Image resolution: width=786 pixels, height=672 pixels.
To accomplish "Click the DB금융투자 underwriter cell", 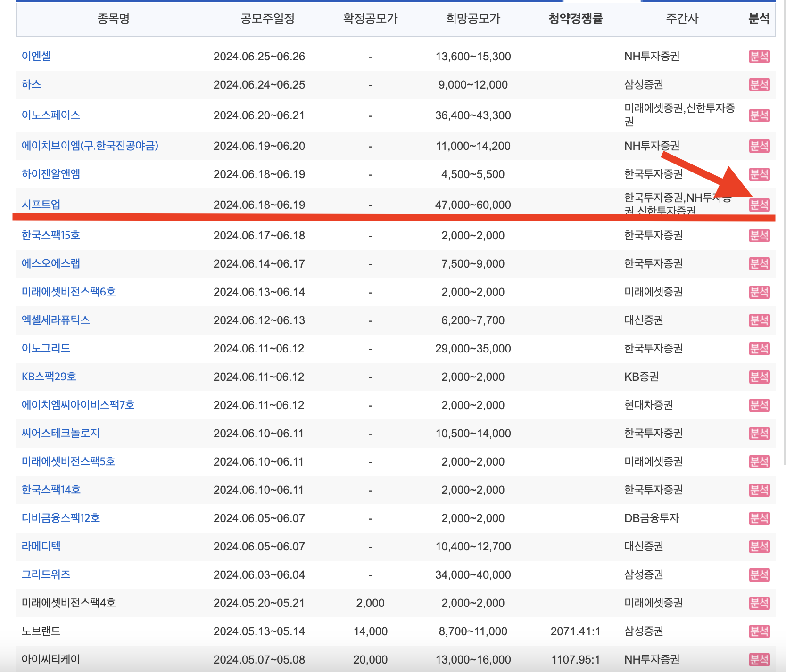I will tap(652, 518).
